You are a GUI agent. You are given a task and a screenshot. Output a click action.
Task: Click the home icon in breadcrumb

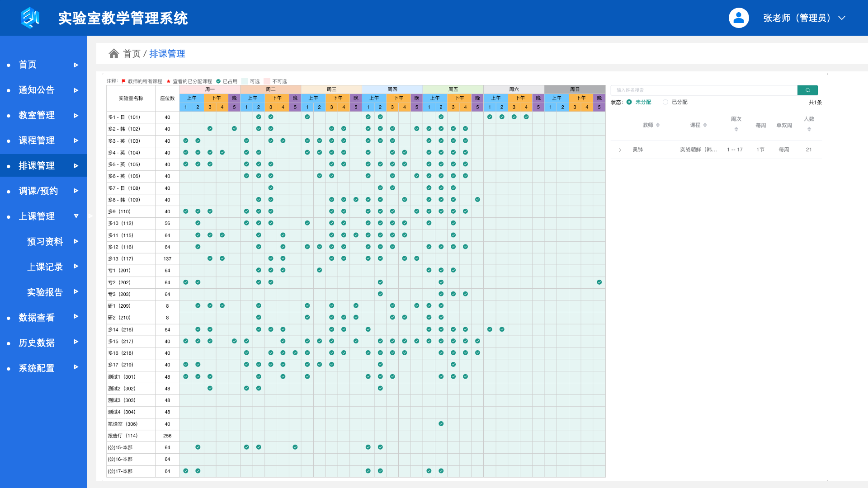pyautogui.click(x=113, y=54)
